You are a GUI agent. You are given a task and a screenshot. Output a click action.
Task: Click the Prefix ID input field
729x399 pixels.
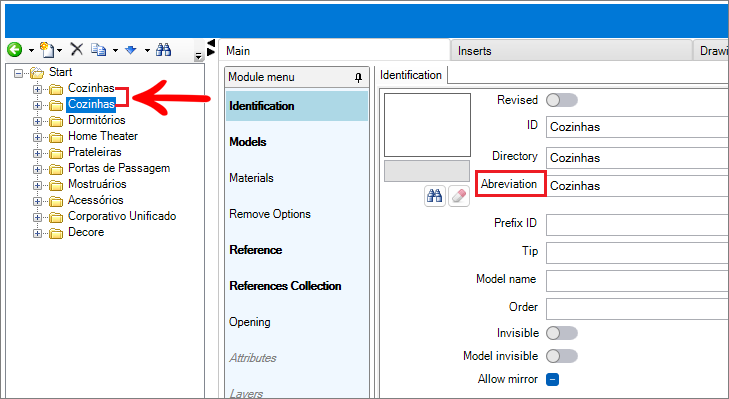637,225
